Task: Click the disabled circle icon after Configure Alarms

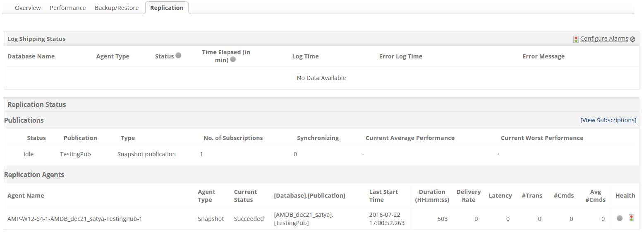Action: pos(632,39)
